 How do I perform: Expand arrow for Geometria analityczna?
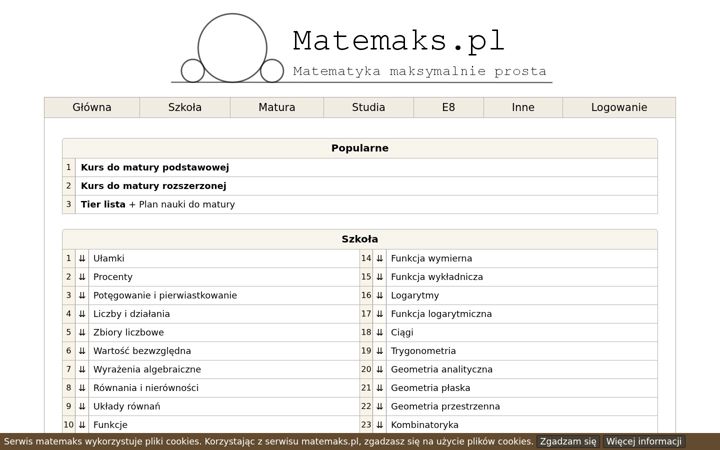pos(379,370)
